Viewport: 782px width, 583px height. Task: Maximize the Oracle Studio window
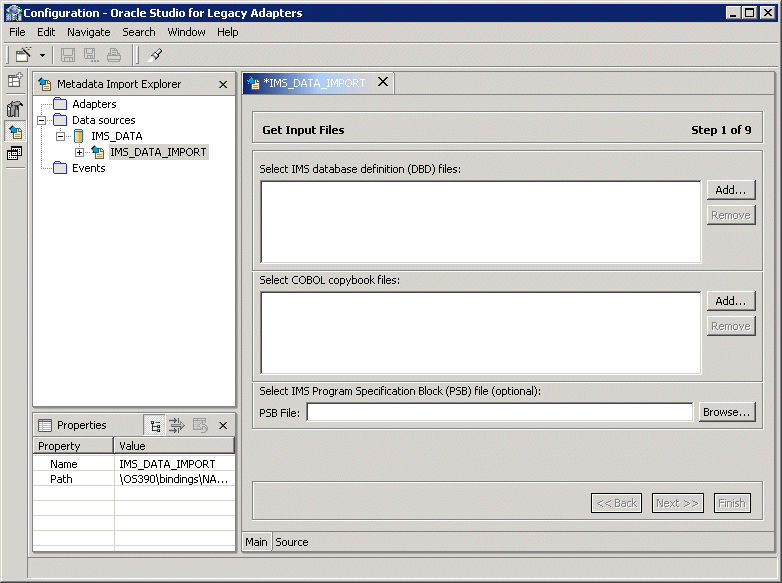(750, 13)
